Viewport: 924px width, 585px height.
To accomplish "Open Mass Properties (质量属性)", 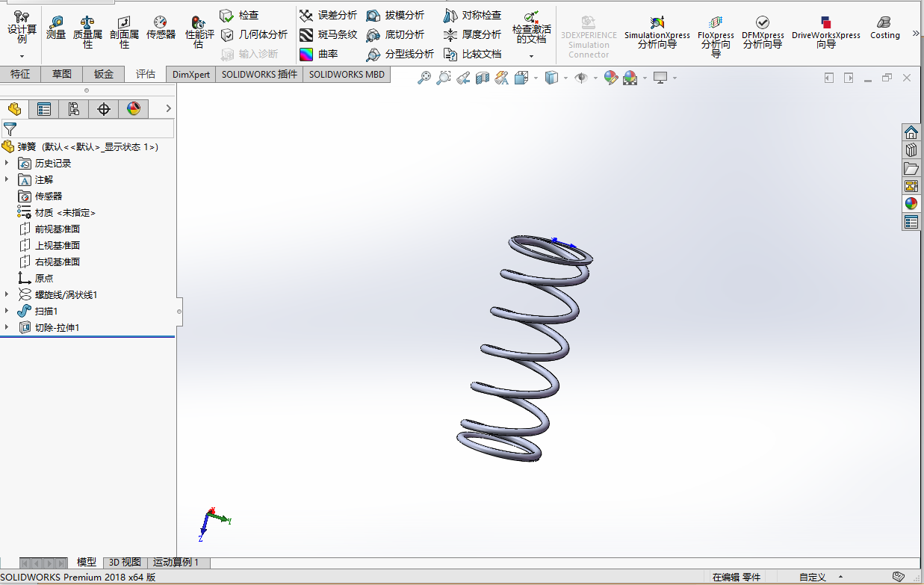I will tap(87, 31).
